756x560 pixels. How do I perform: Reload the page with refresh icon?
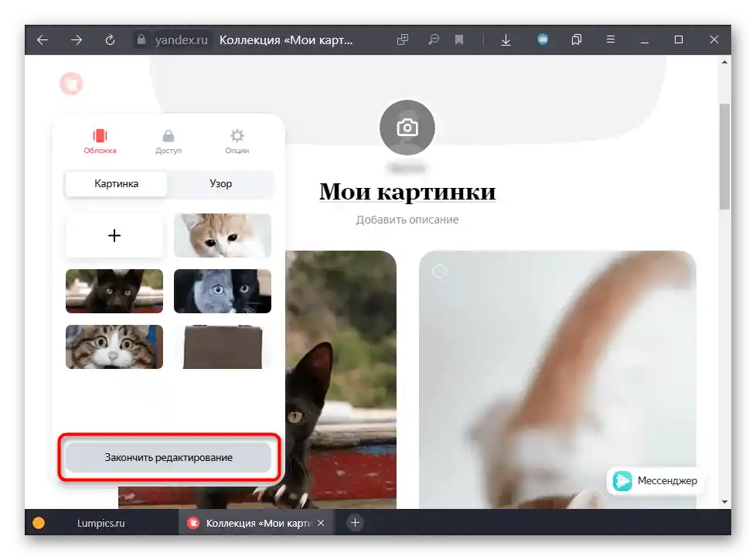point(110,39)
